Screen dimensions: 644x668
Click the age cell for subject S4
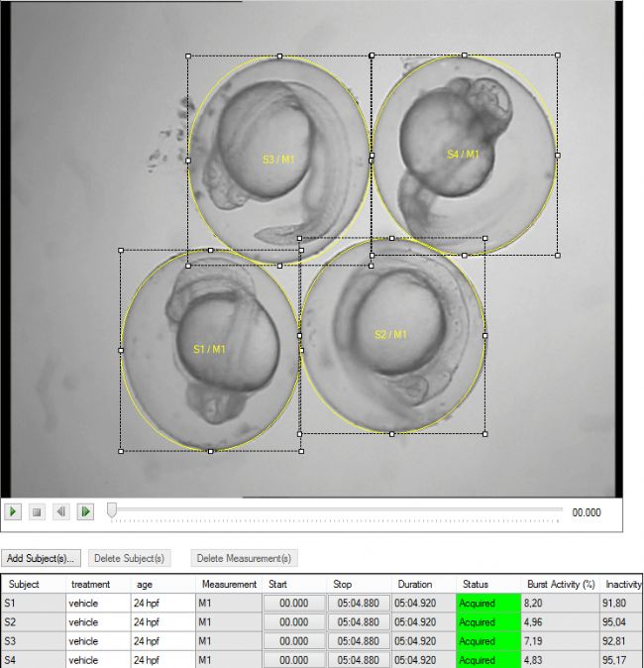tap(161, 659)
